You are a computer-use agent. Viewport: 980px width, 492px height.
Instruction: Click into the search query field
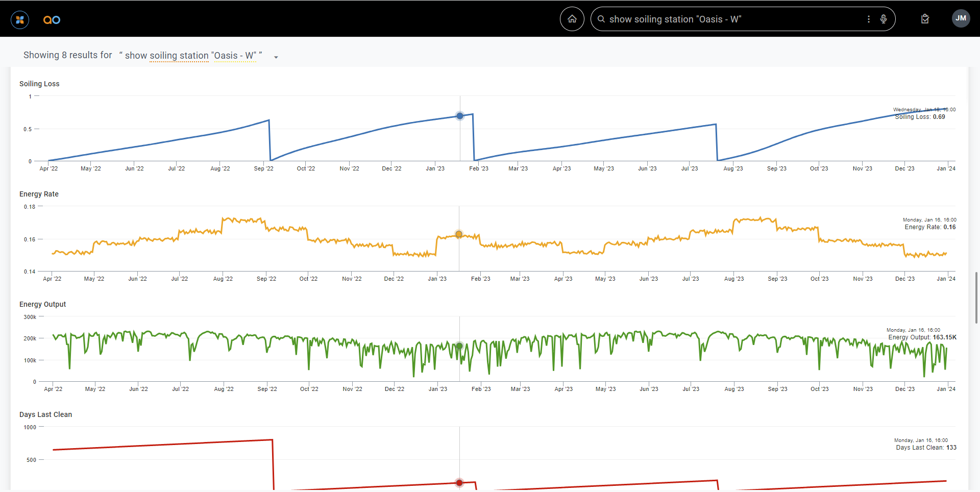point(730,19)
